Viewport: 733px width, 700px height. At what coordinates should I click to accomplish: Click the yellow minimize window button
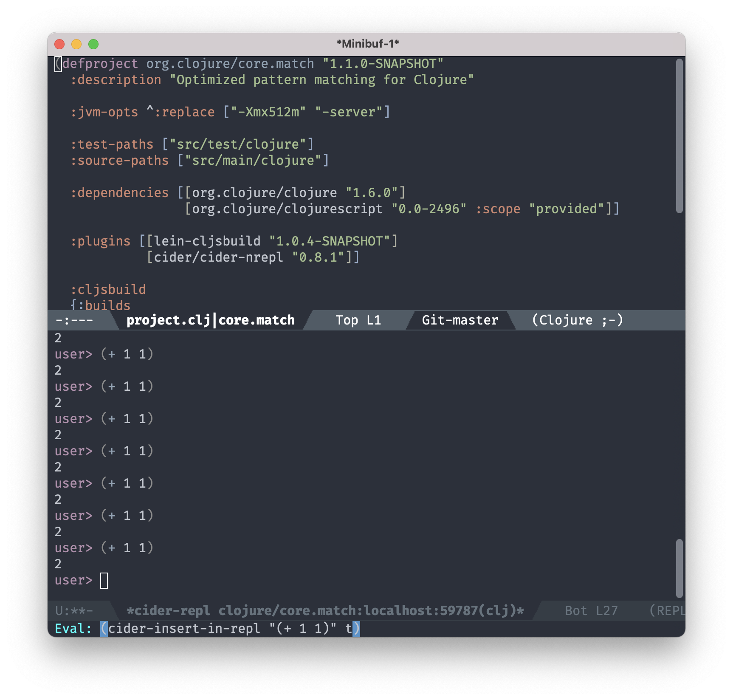point(76,44)
